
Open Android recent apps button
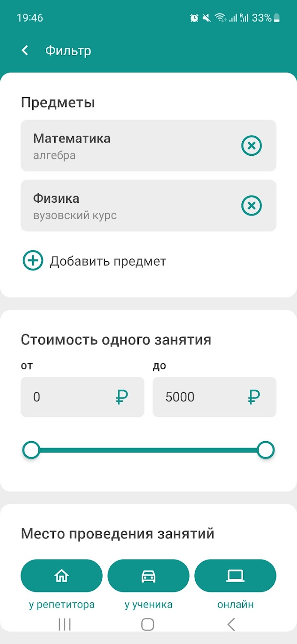64,624
